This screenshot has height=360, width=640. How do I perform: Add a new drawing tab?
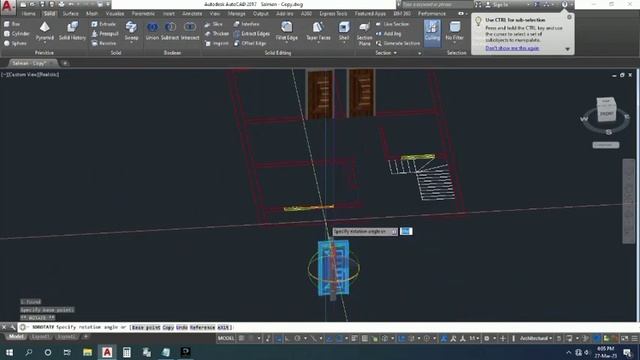[65, 63]
